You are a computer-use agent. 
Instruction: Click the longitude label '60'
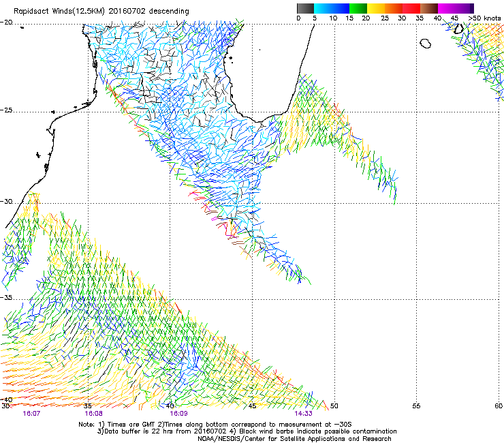pos(499,406)
